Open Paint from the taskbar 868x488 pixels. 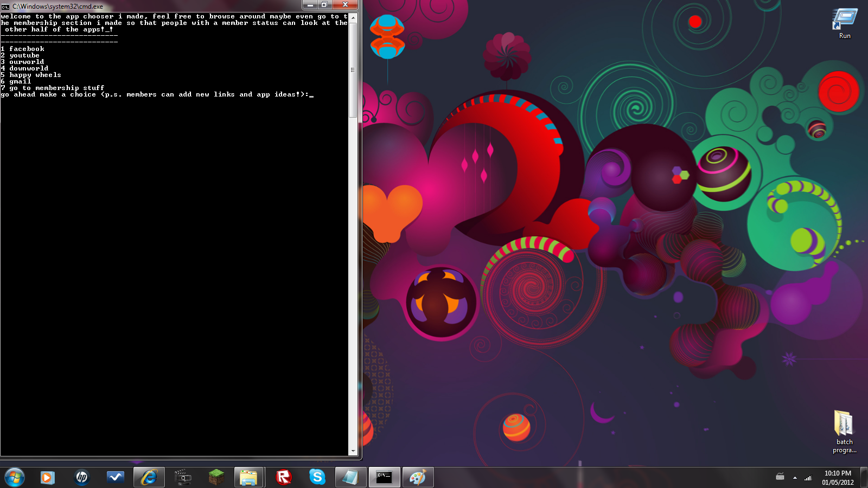pyautogui.click(x=417, y=477)
